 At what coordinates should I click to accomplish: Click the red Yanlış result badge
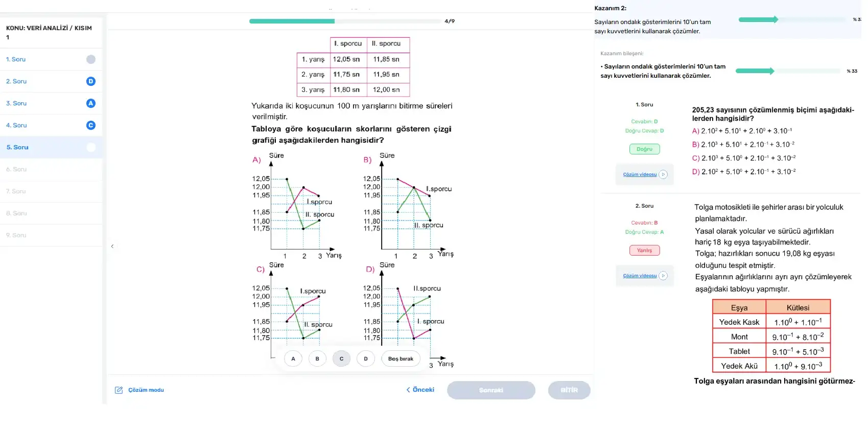pyautogui.click(x=644, y=251)
